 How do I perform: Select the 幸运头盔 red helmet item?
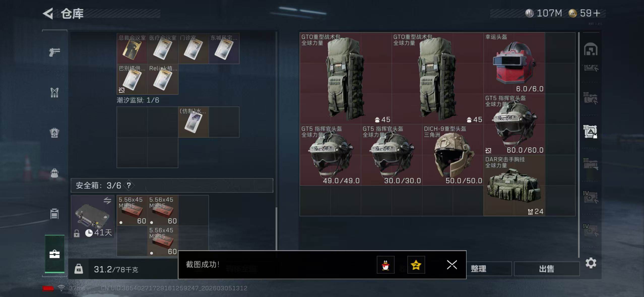pos(514,63)
